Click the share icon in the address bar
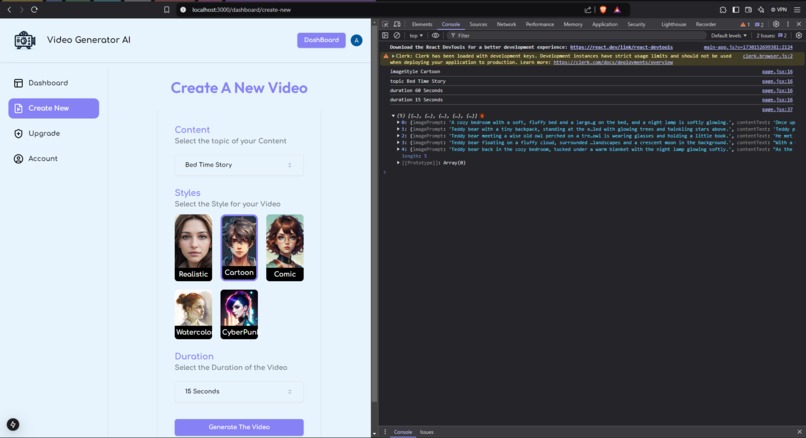Viewport: 806px width, 438px height. 588,9
